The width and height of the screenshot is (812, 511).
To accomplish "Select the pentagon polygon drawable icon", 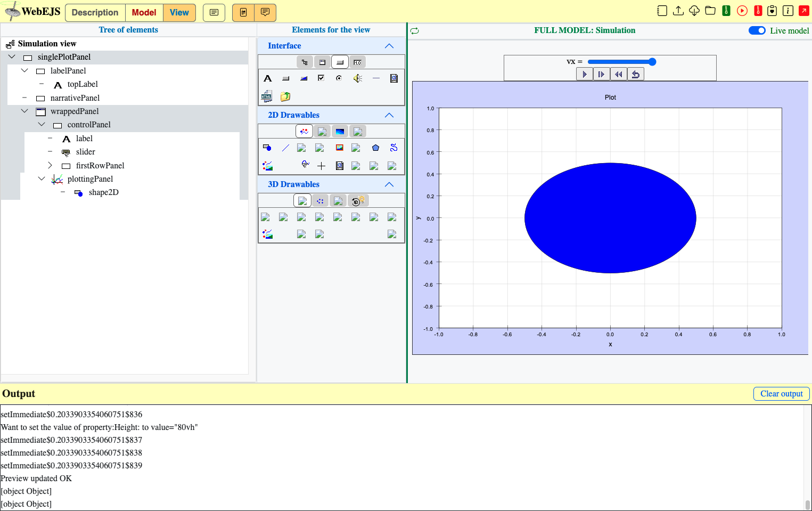I will pos(375,148).
